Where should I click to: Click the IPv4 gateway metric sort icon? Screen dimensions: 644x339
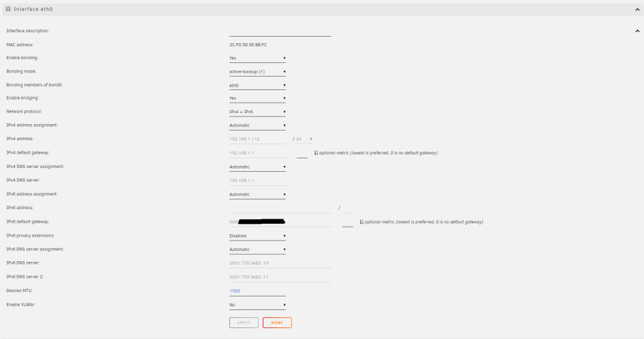(316, 152)
